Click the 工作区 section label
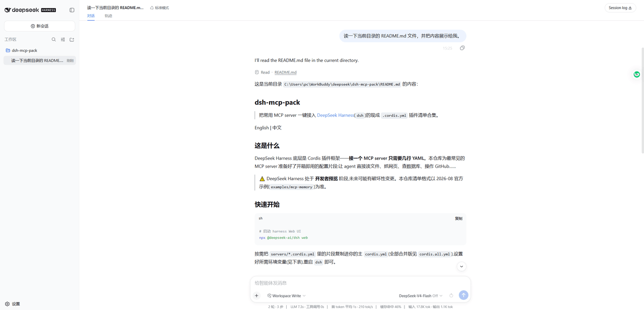Screen dimensions: 644x310 pos(11,39)
